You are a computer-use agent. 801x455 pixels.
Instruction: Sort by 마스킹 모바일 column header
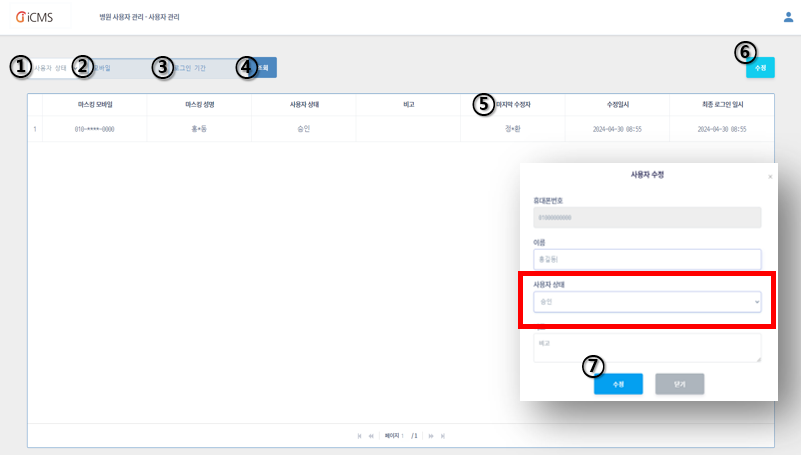tap(95, 104)
